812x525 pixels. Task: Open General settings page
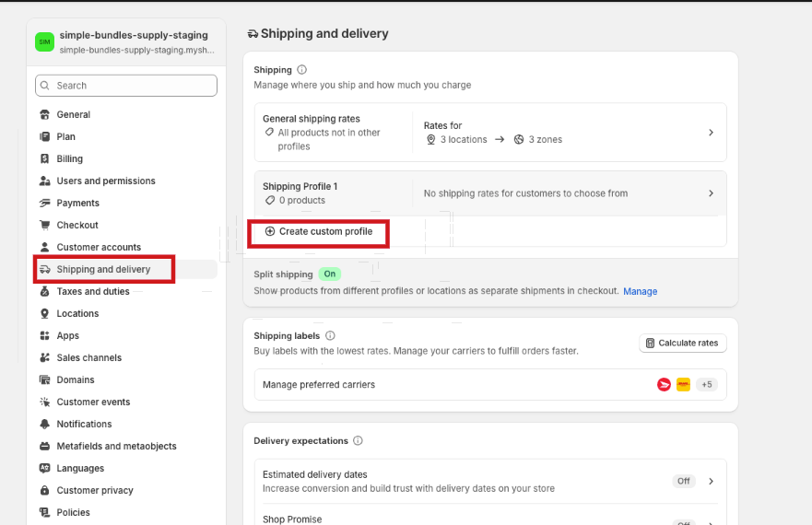(x=74, y=114)
